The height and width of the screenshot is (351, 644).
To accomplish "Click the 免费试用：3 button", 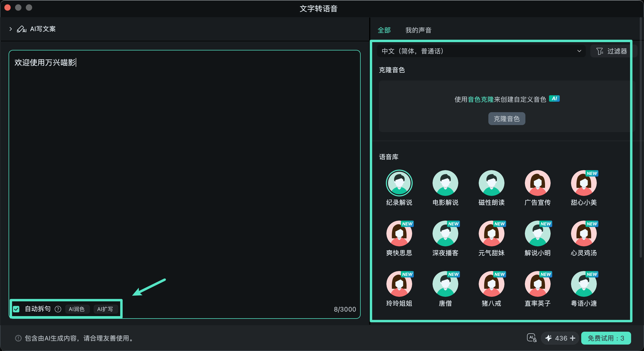I will click(606, 338).
